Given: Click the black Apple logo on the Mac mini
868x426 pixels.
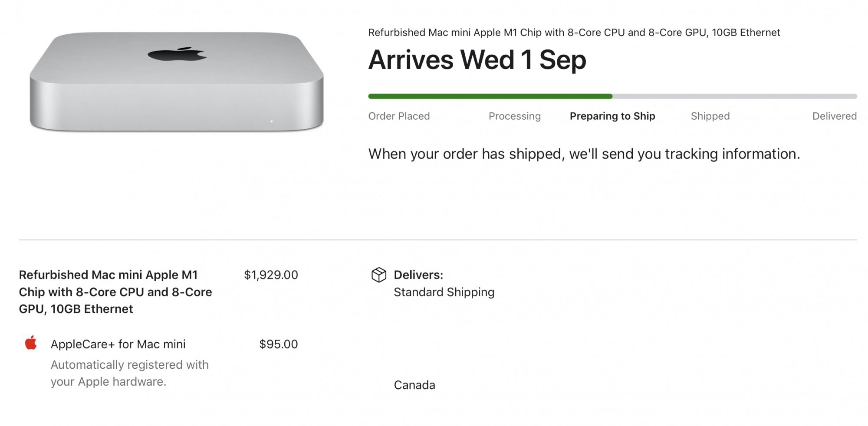Looking at the screenshot, I should pos(177,55).
